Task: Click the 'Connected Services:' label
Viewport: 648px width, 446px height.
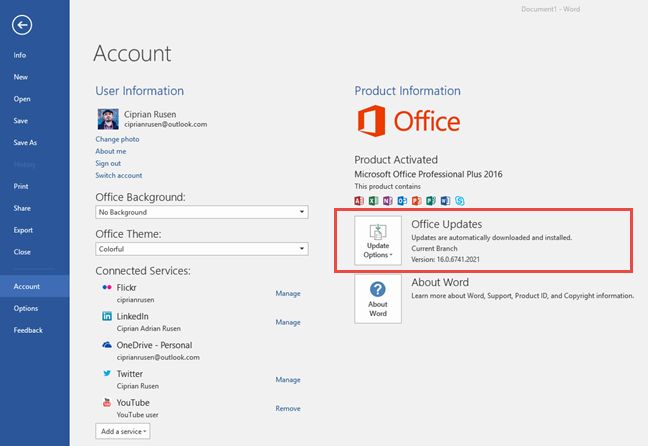Action: tap(143, 271)
